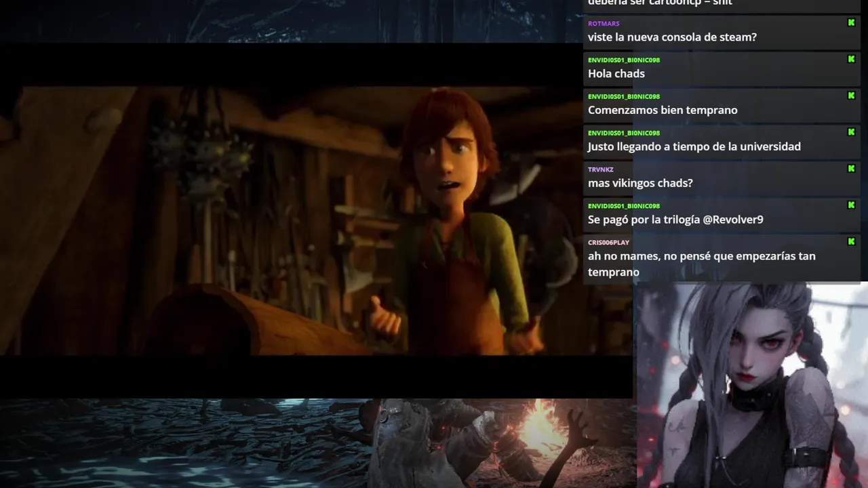Click the Kick badge icon beside 'Hola chads'
The width and height of the screenshot is (868, 488).
851,60
